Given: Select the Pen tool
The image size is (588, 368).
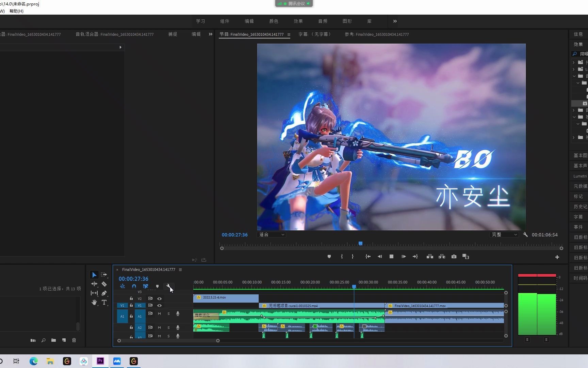Looking at the screenshot, I should 104,293.
